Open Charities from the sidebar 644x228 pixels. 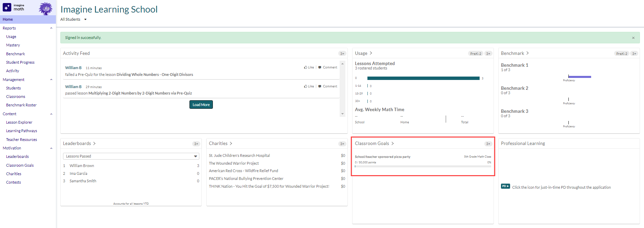(14, 174)
